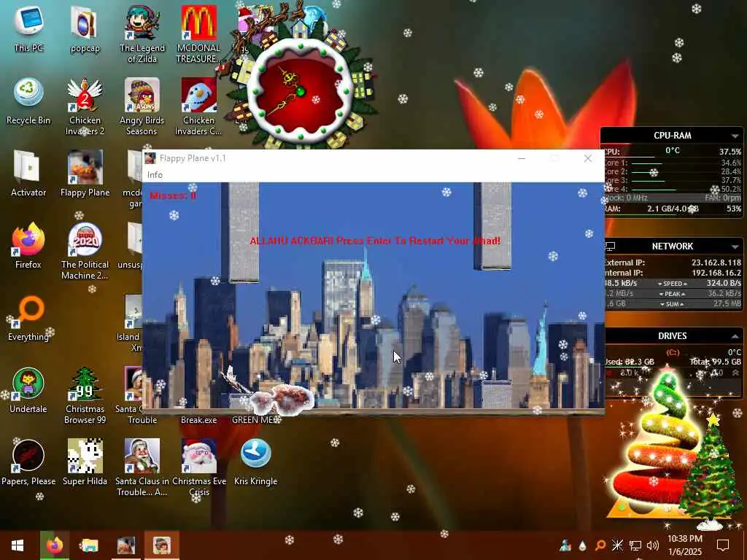Launch Christmas Browser 99 icon
Screen dimensions: 747x560
click(85, 395)
